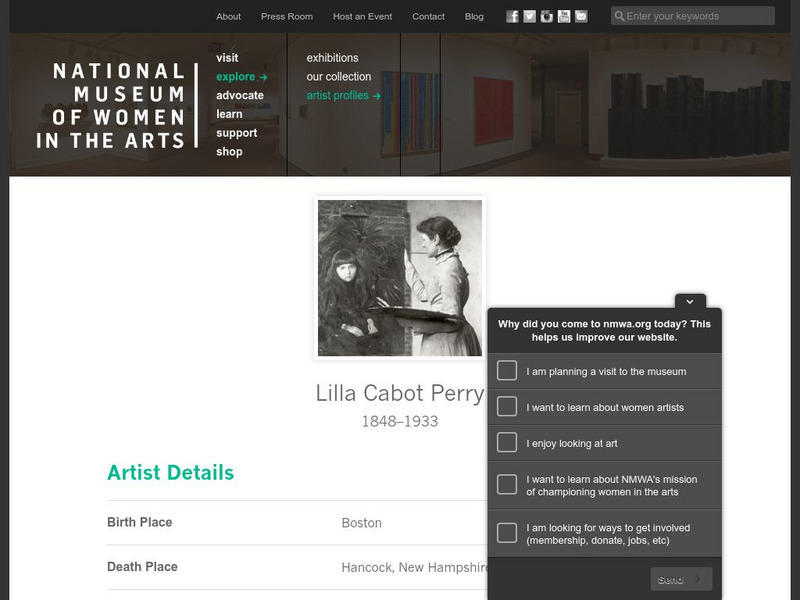
Task: Click the National Museum of Women logo
Action: 111,105
